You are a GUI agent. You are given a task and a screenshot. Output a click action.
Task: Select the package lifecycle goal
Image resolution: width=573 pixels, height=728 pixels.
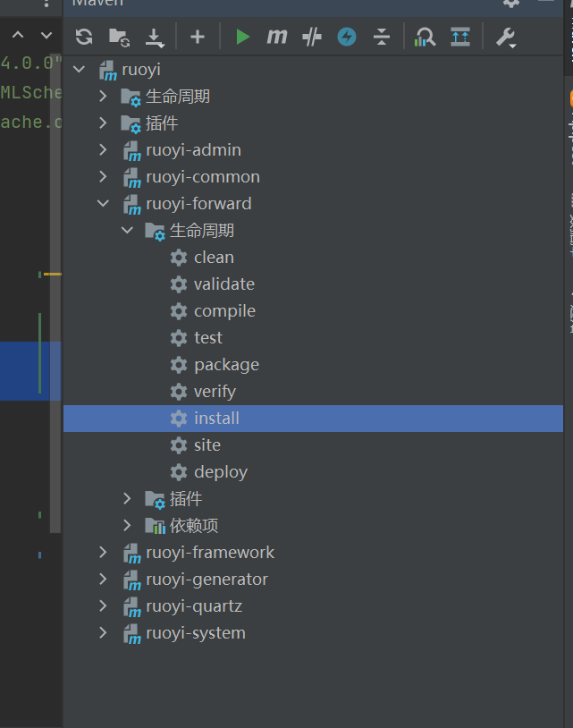click(226, 365)
